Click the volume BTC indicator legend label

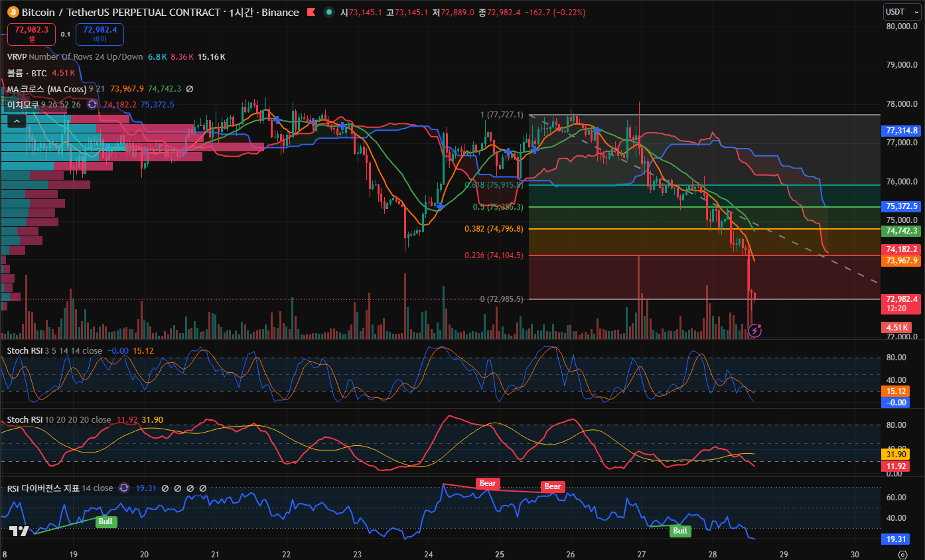[x=27, y=73]
